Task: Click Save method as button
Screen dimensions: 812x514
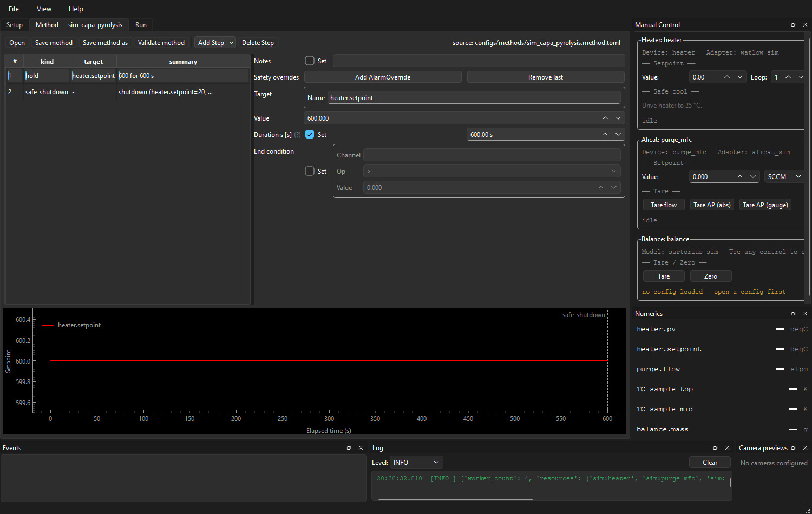Action: click(x=105, y=43)
